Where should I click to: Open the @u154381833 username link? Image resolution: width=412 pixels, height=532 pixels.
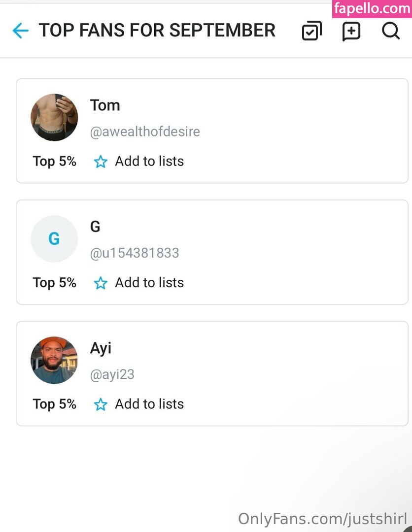[135, 253]
